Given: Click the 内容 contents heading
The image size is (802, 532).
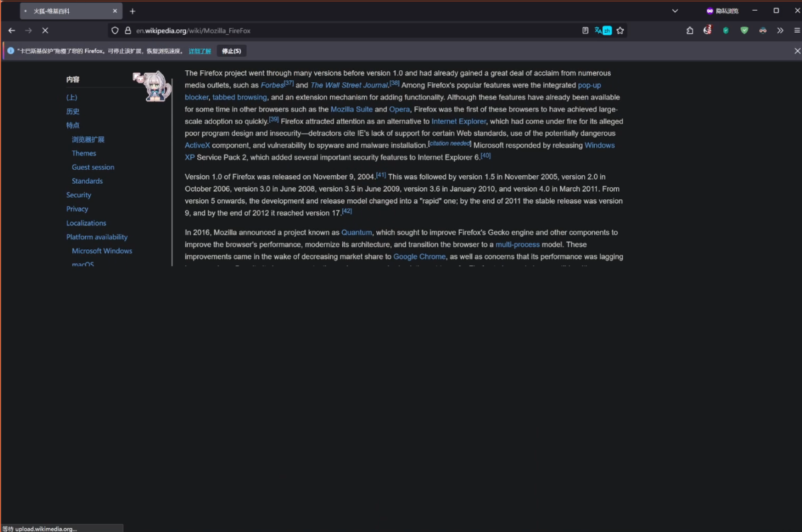Looking at the screenshot, I should coord(73,80).
